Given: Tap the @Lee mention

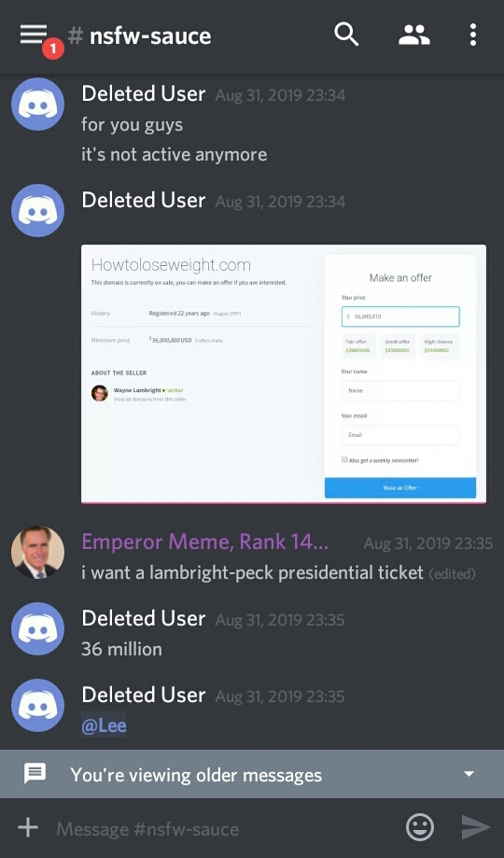Looking at the screenshot, I should point(104,725).
